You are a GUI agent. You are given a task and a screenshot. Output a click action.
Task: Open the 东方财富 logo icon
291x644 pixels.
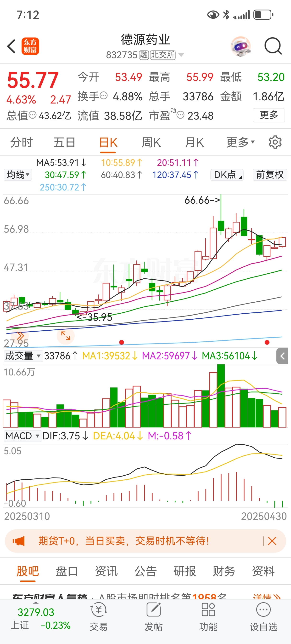tap(30, 46)
